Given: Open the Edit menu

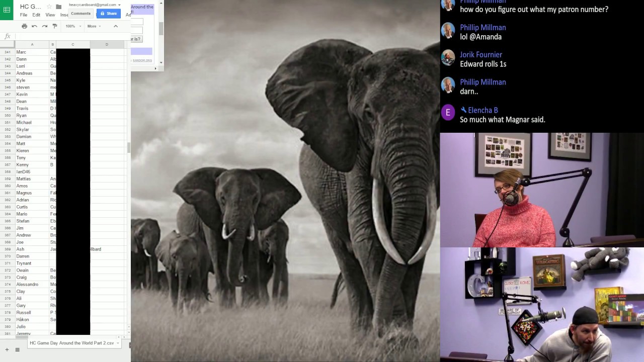Looking at the screenshot, I should [36, 15].
